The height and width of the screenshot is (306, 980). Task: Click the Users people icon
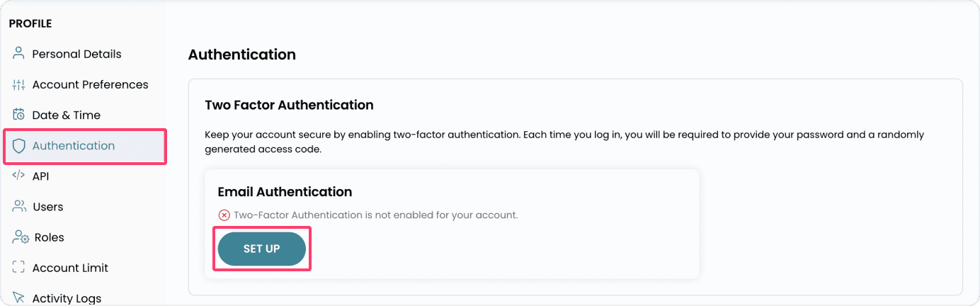(x=19, y=207)
